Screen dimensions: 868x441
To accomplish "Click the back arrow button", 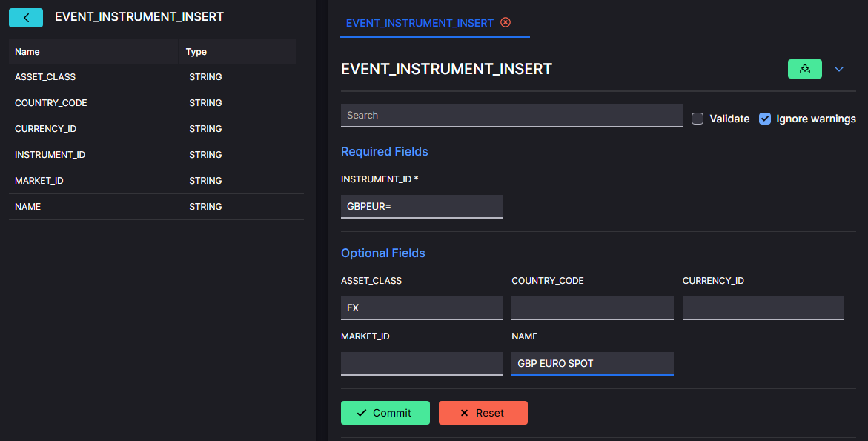I will (26, 18).
